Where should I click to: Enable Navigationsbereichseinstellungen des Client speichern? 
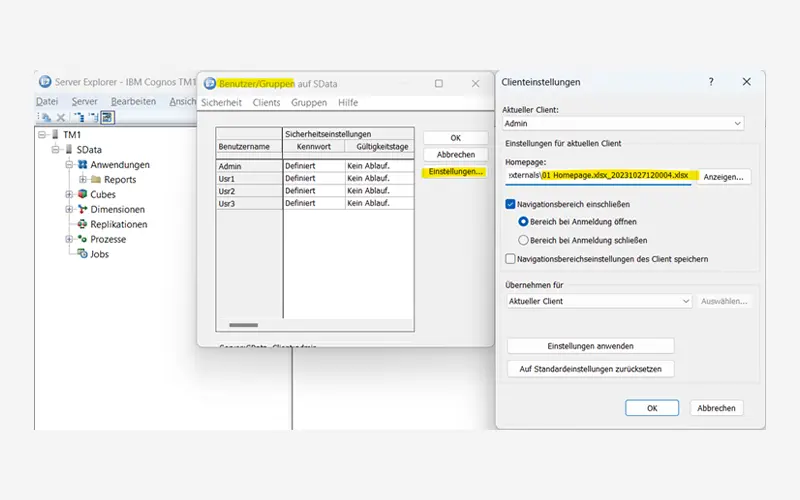coord(511,258)
